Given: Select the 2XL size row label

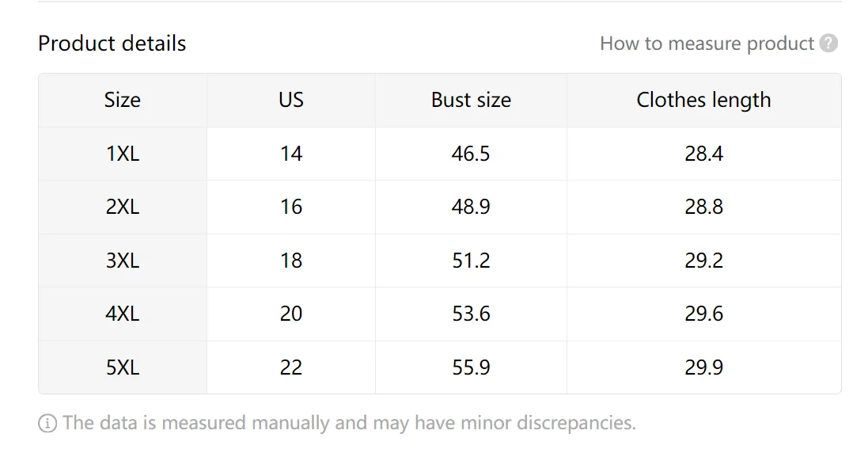Looking at the screenshot, I should pyautogui.click(x=123, y=207).
